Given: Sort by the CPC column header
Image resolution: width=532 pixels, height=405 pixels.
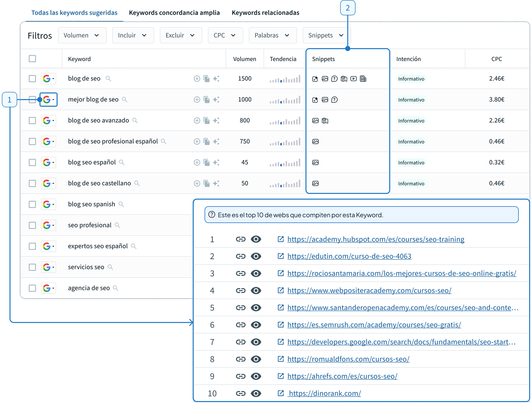Looking at the screenshot, I should pos(496,59).
